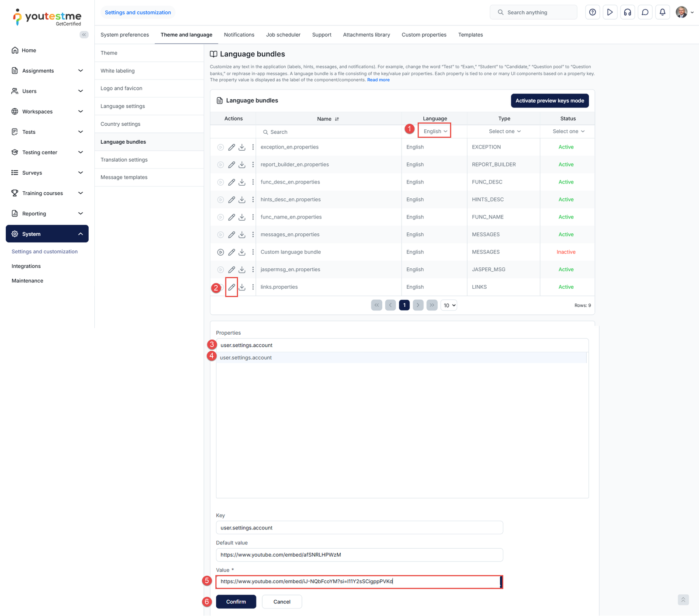Open Translation settings menu item
This screenshot has height=616, width=699.
[x=124, y=160]
